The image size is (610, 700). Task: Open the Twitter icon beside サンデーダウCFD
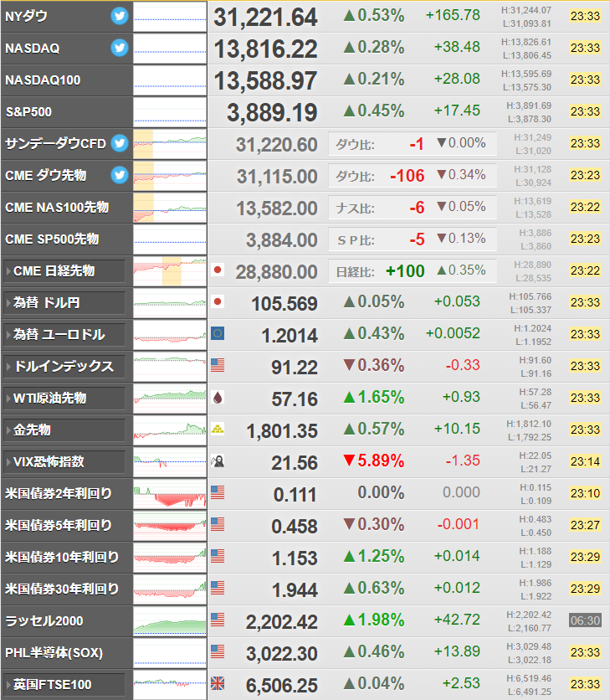tap(120, 143)
